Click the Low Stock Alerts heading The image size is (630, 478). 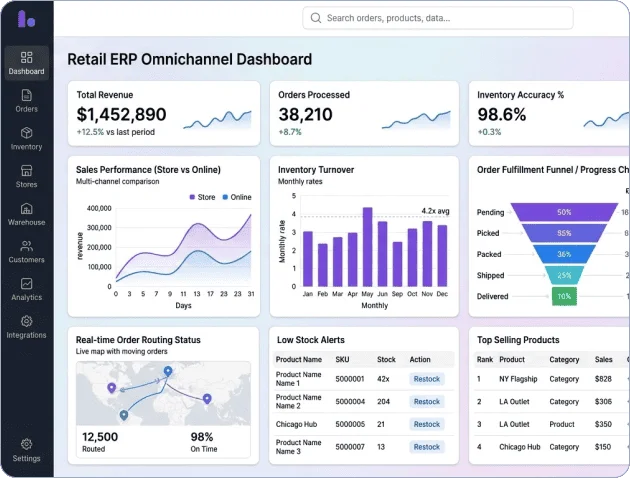311,340
